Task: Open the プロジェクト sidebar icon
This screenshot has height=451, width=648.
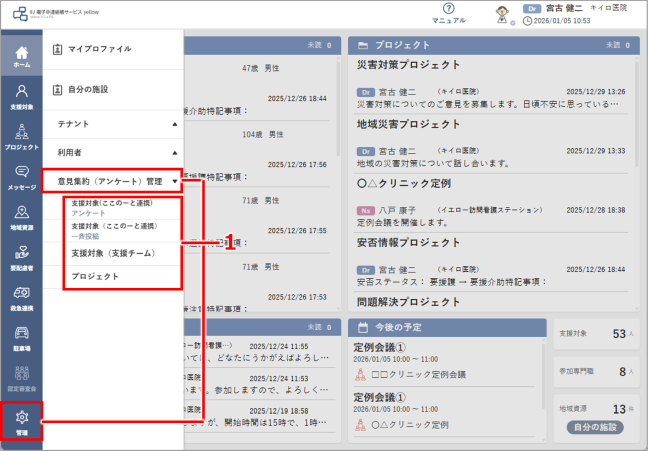Action: [x=21, y=137]
